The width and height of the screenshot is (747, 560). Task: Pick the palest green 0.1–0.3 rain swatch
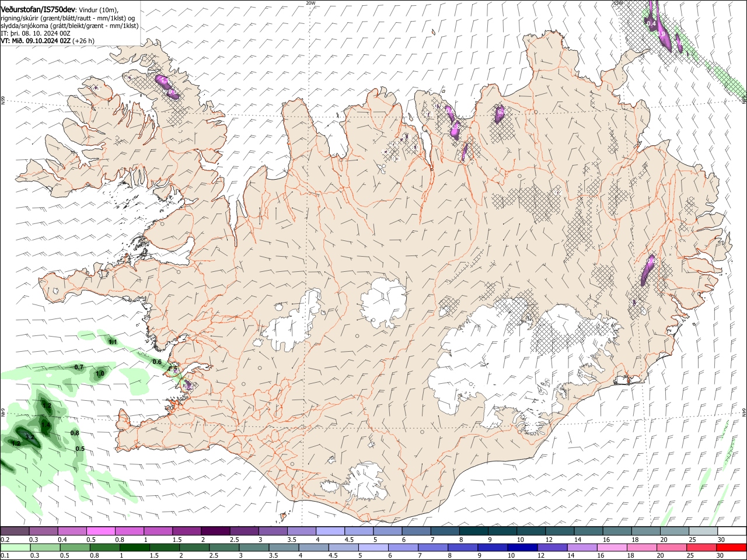[15, 548]
